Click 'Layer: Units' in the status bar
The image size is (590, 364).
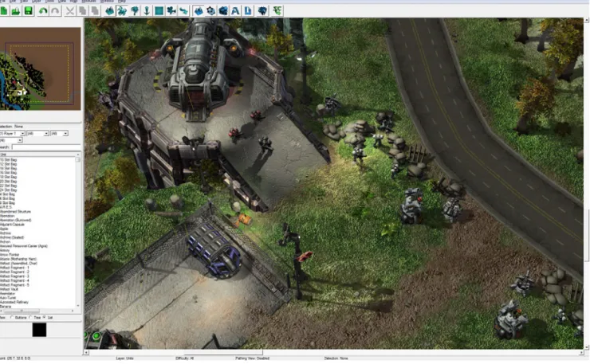click(x=124, y=358)
